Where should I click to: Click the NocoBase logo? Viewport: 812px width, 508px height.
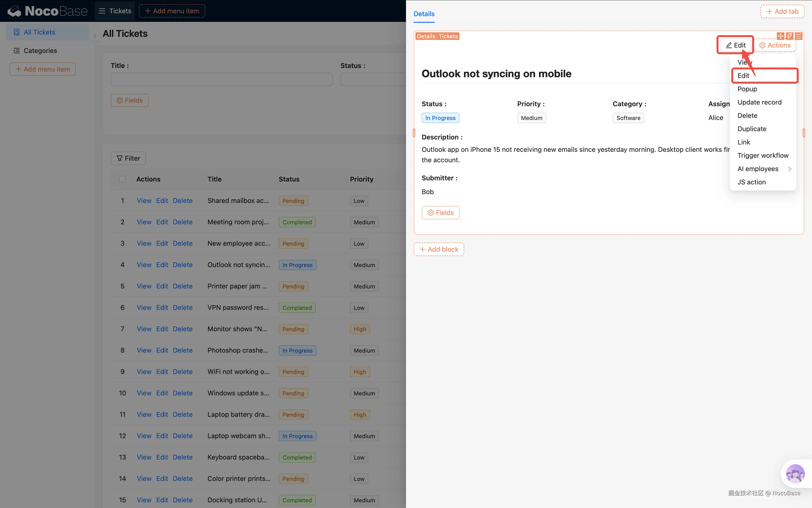(x=47, y=11)
